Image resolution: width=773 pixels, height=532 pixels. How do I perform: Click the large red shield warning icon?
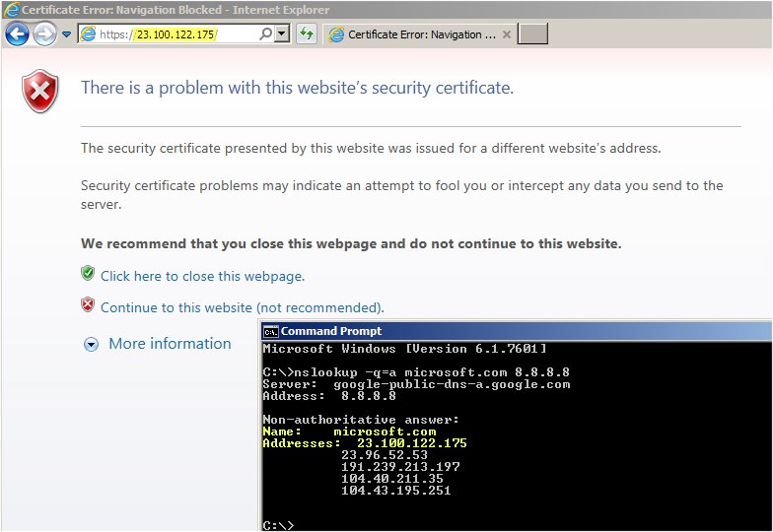[x=41, y=91]
